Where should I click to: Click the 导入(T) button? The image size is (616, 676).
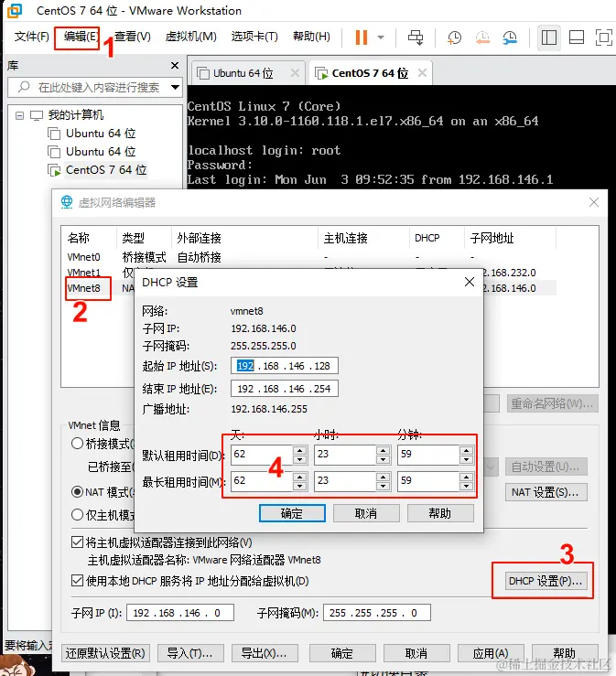[190, 653]
